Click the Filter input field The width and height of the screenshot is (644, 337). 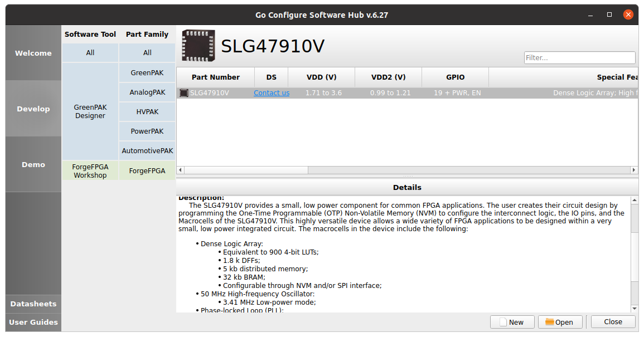coord(579,58)
